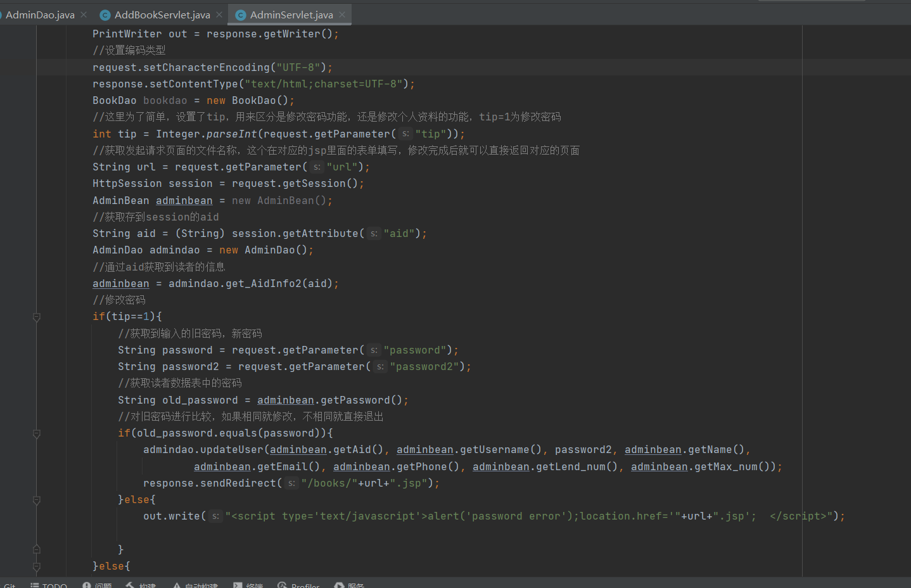
Task: Click getUsername() in updateUser arguments
Action: point(500,449)
